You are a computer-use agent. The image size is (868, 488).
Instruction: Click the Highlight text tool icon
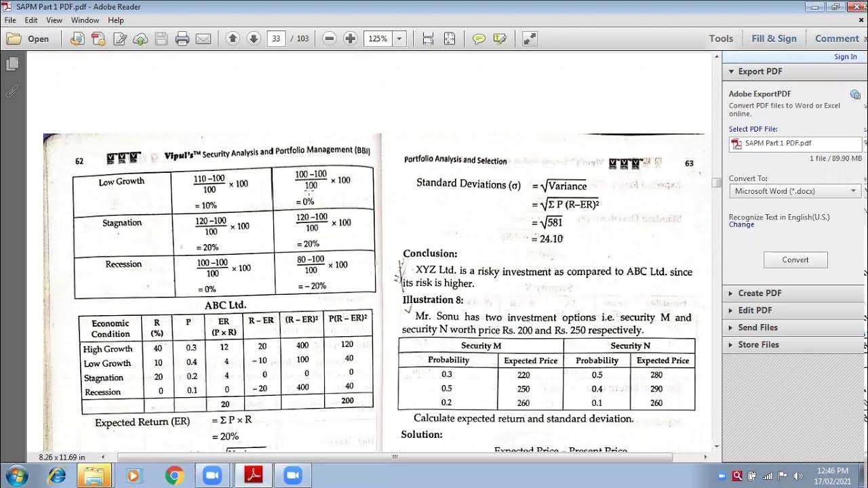pyautogui.click(x=500, y=39)
